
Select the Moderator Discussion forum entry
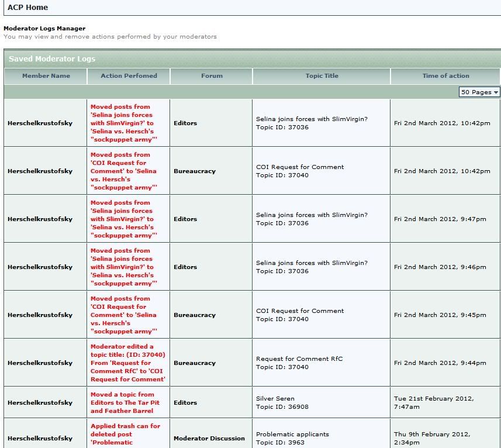click(x=209, y=439)
